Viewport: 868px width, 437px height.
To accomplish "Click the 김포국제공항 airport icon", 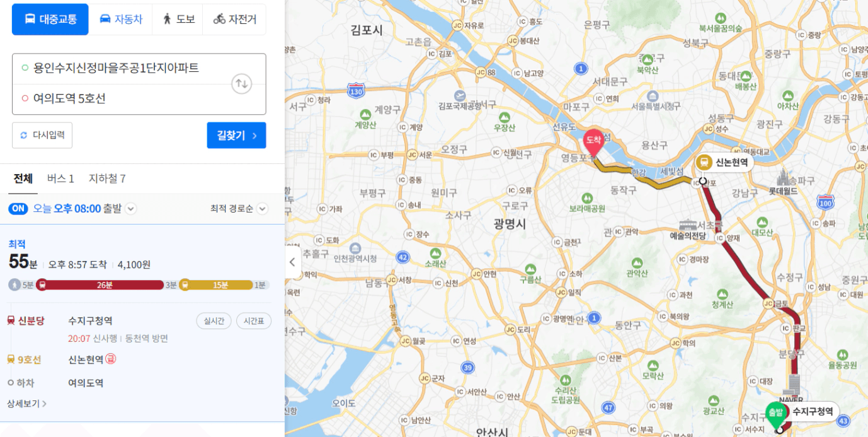I will tap(460, 96).
